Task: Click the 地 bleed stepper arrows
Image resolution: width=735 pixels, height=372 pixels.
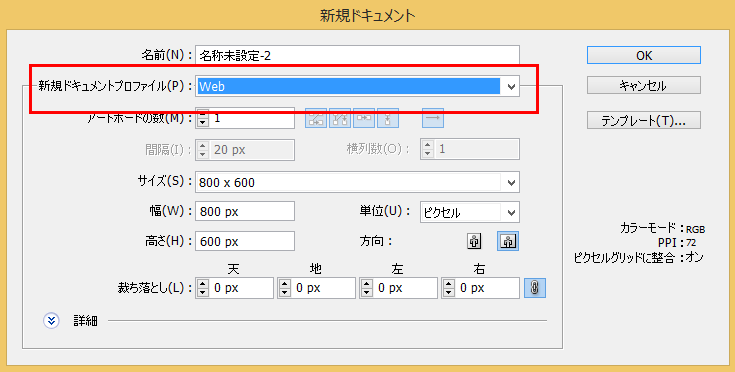Action: point(285,288)
